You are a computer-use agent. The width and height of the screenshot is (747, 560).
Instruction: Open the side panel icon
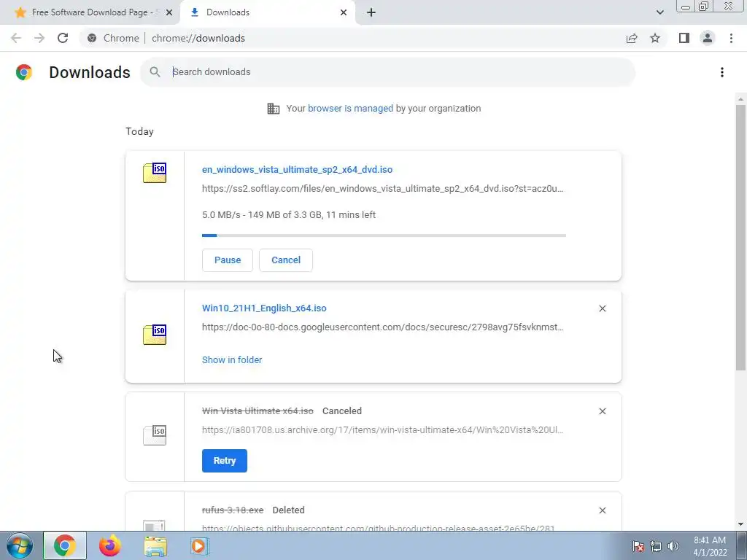tap(684, 38)
